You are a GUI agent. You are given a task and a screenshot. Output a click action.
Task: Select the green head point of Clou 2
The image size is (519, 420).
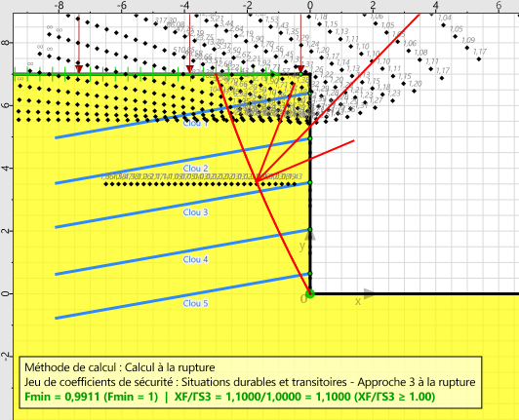pos(310,138)
